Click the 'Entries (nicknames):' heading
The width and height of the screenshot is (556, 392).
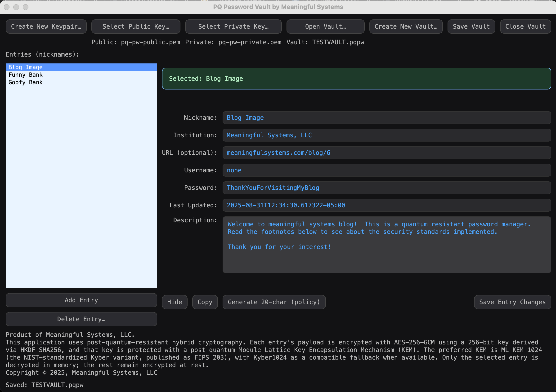(43, 54)
